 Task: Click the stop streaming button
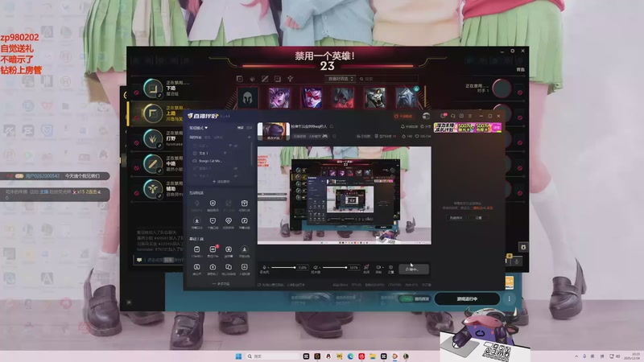(x=414, y=269)
